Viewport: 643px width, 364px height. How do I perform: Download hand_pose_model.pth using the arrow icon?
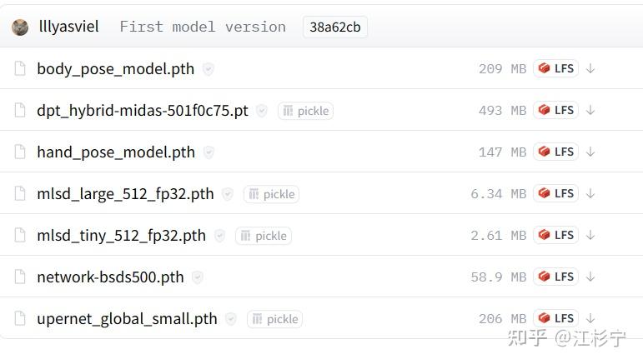590,152
